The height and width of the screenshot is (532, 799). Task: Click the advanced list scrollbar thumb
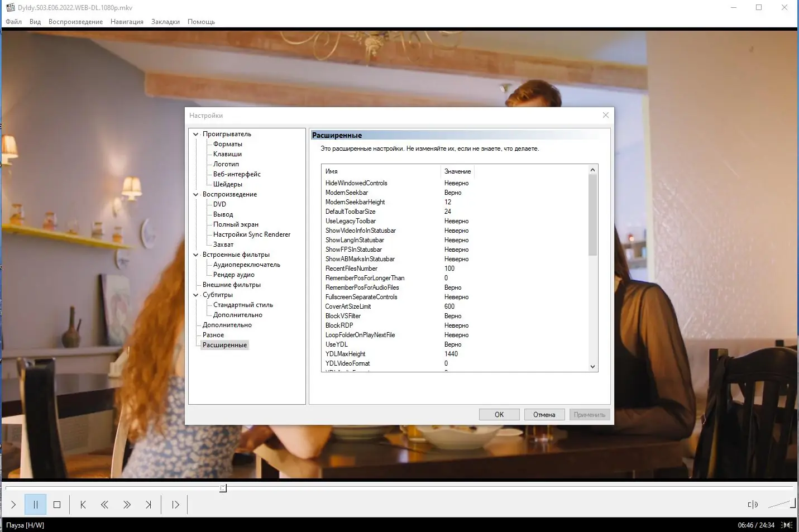[x=593, y=215]
